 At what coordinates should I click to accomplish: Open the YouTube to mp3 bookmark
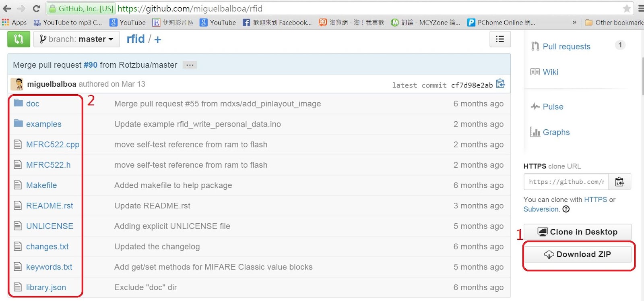(x=68, y=23)
